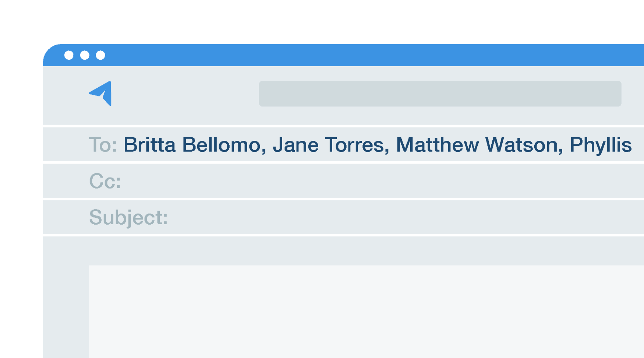This screenshot has width=644, height=358.
Task: Click the middle white window dot
Action: click(x=85, y=55)
